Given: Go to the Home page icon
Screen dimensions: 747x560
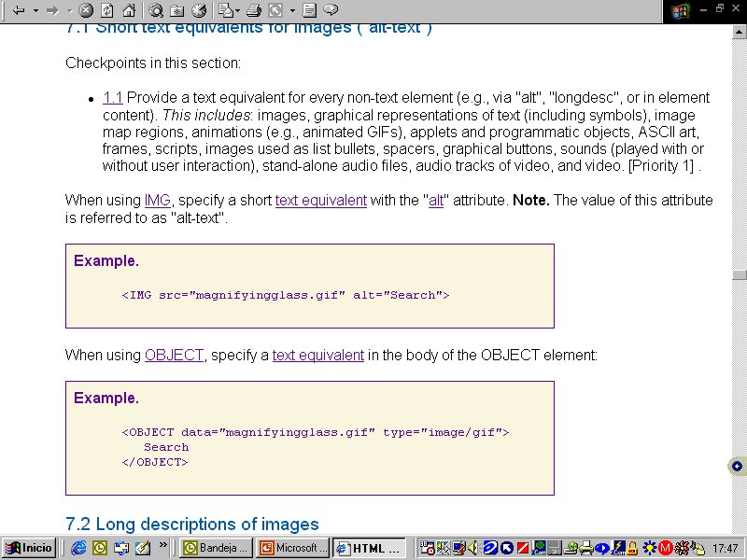Looking at the screenshot, I should [x=128, y=11].
